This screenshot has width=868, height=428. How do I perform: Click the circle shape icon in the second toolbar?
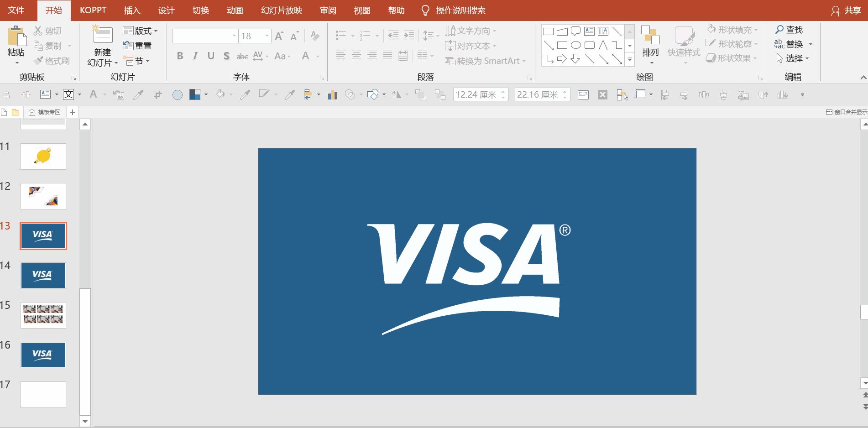point(178,95)
